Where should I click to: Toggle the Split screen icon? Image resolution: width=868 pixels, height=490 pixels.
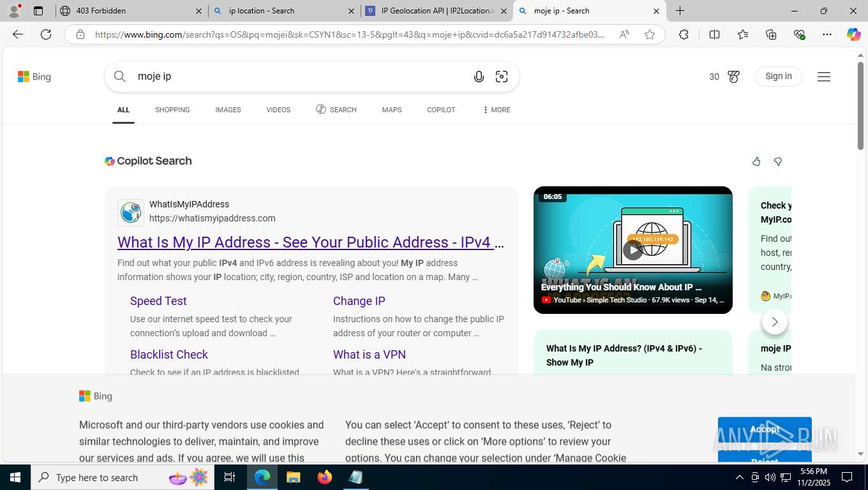point(715,34)
